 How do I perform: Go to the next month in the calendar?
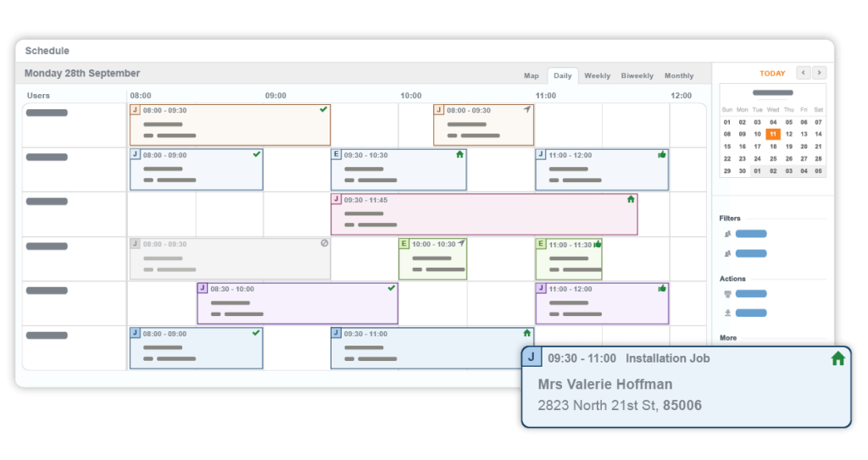(x=819, y=73)
